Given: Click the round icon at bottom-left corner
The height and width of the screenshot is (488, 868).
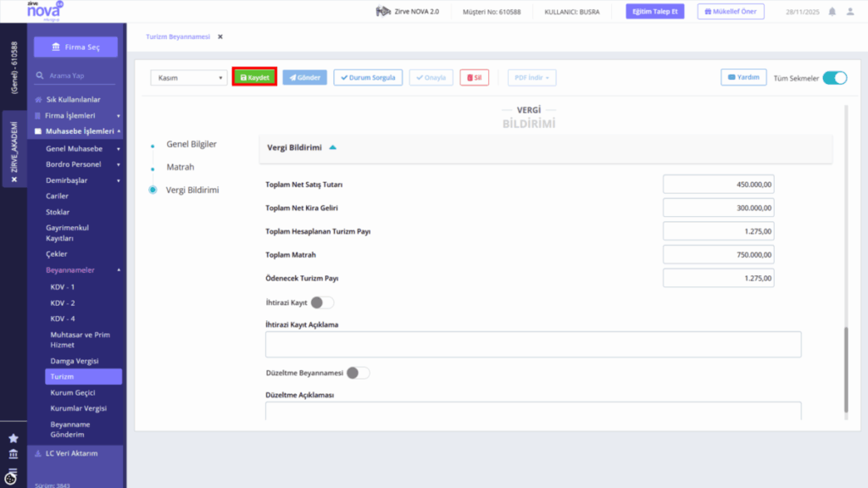Looking at the screenshot, I should tap(10, 477).
